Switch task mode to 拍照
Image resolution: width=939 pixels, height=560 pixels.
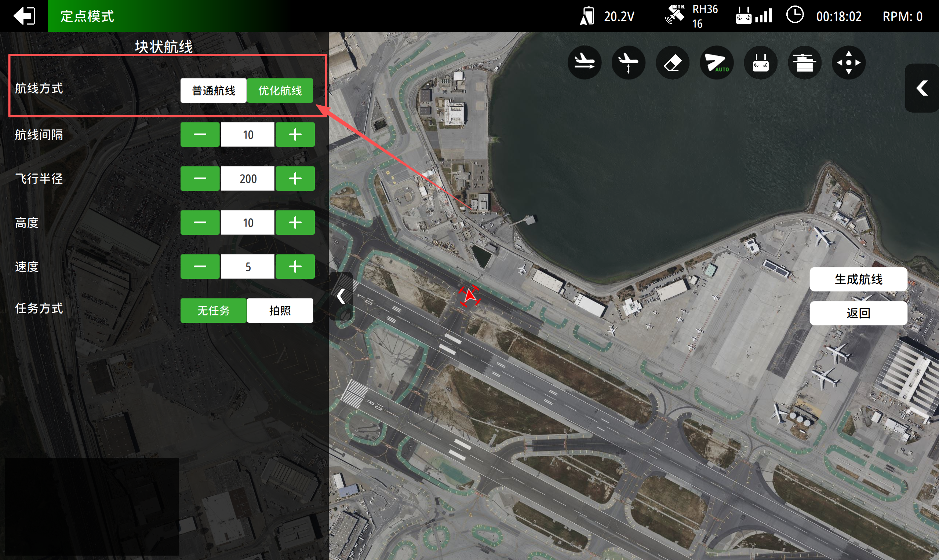click(x=280, y=311)
